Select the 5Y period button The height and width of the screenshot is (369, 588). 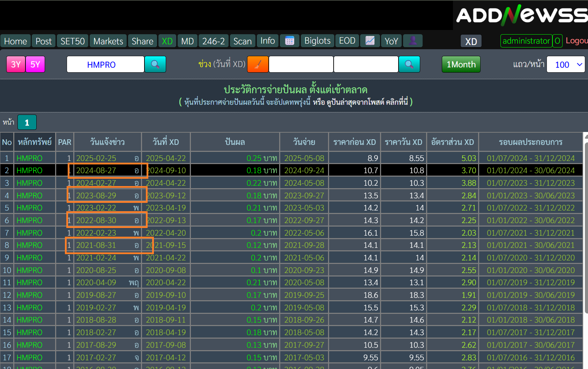pyautogui.click(x=35, y=64)
